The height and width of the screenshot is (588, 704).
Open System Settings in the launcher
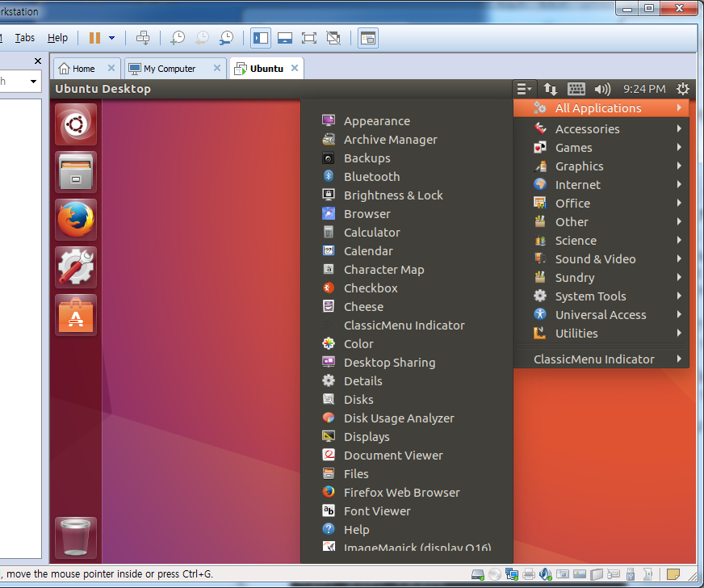[76, 267]
